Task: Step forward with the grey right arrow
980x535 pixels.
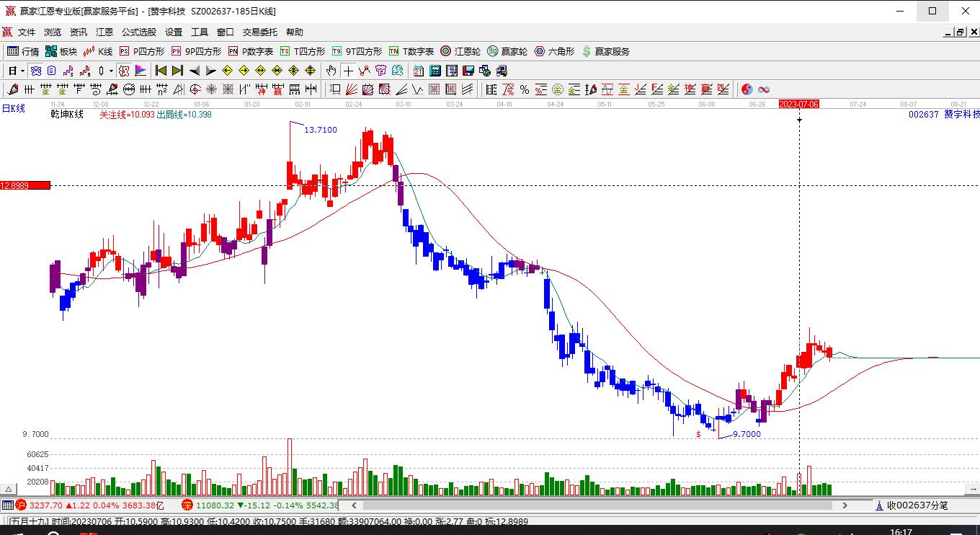Action: pyautogui.click(x=210, y=71)
